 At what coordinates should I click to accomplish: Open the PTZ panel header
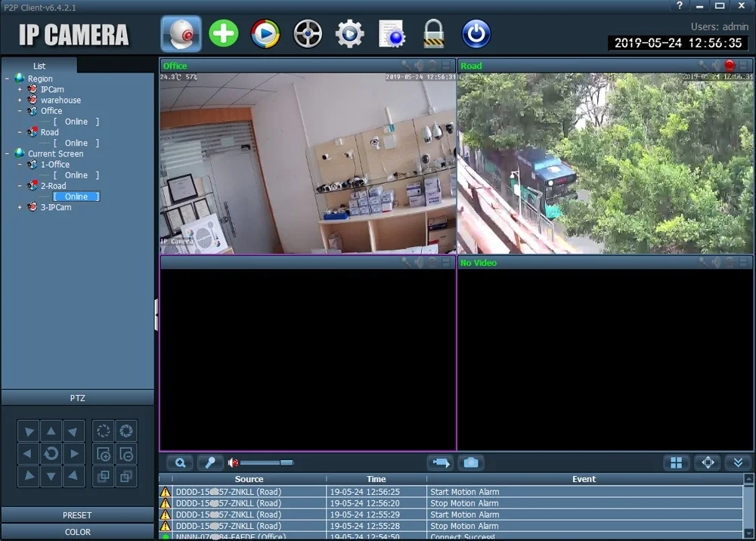pyautogui.click(x=77, y=398)
